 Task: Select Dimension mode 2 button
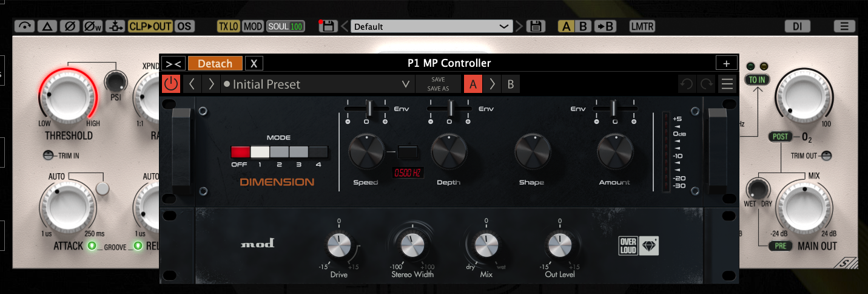tap(279, 152)
